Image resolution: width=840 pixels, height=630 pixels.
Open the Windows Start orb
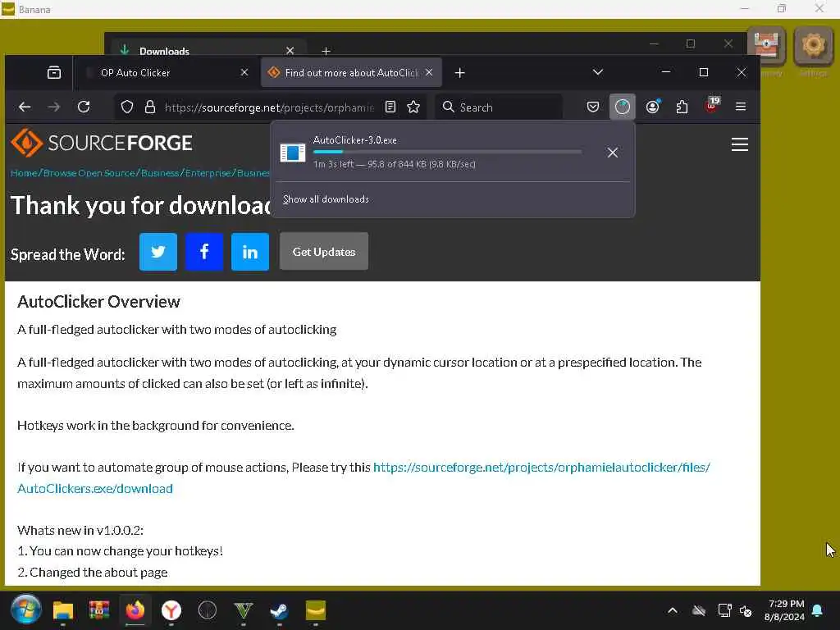coord(25,609)
